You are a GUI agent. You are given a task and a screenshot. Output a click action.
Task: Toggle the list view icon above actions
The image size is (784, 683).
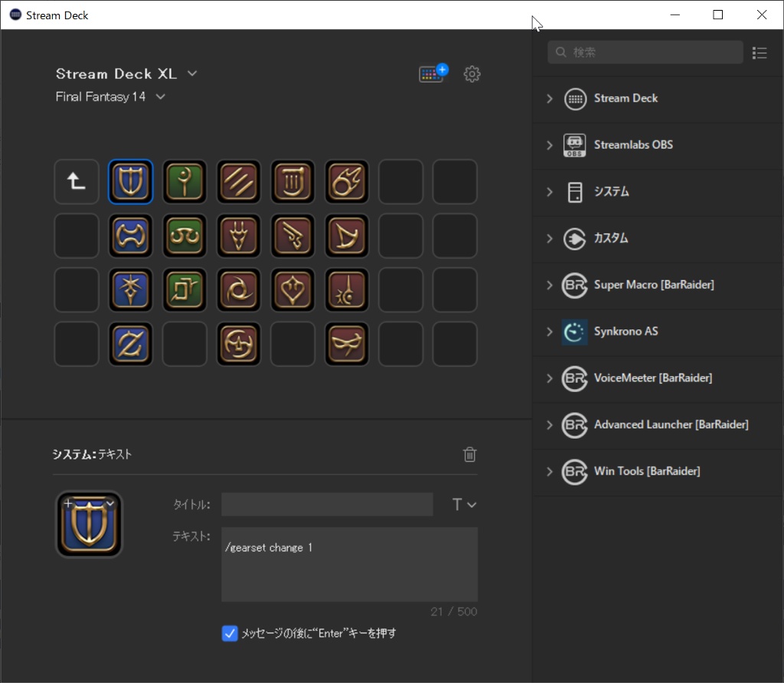coord(759,52)
